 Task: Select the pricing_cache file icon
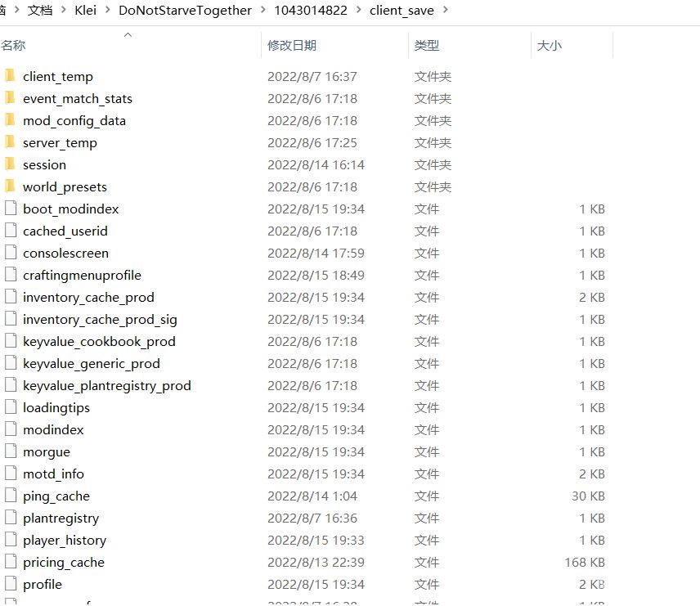coord(11,562)
